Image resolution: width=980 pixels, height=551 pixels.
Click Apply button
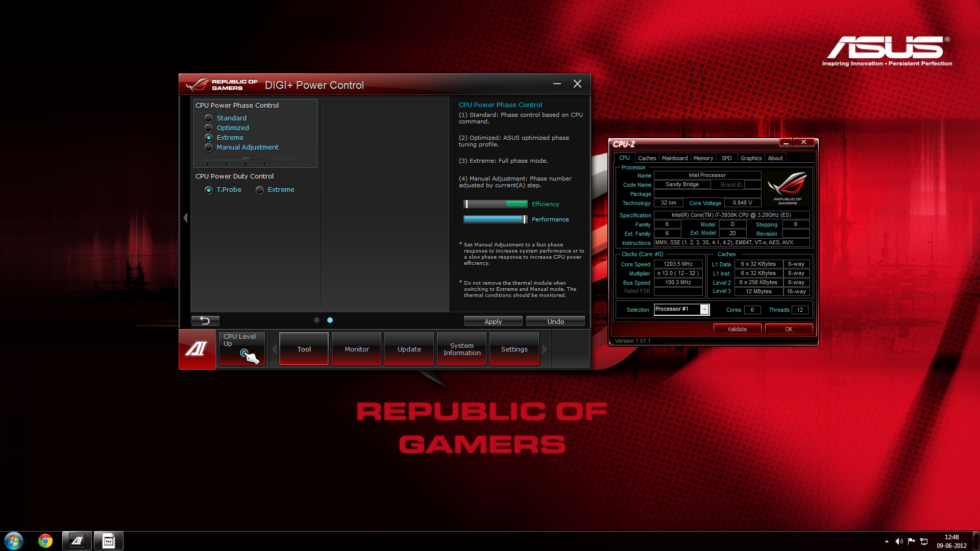pos(493,321)
